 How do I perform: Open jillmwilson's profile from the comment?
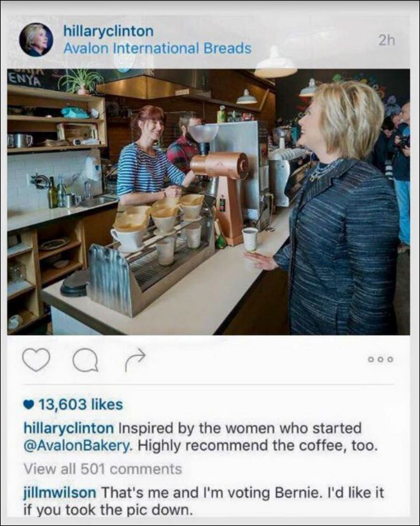pos(60,493)
